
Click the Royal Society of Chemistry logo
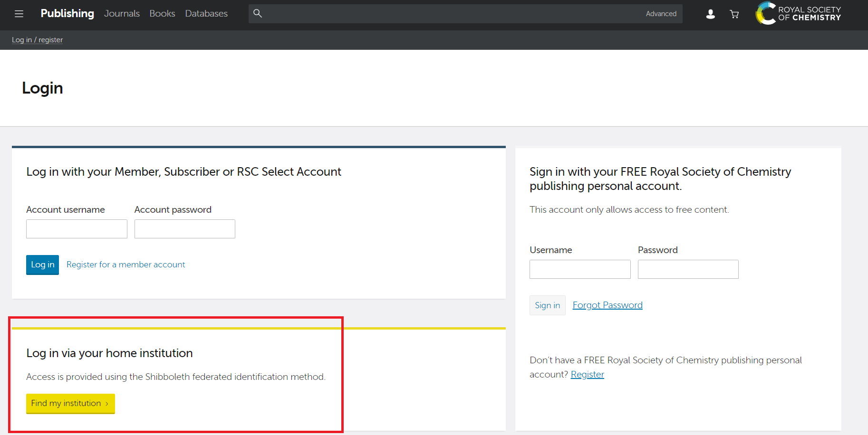pyautogui.click(x=798, y=13)
